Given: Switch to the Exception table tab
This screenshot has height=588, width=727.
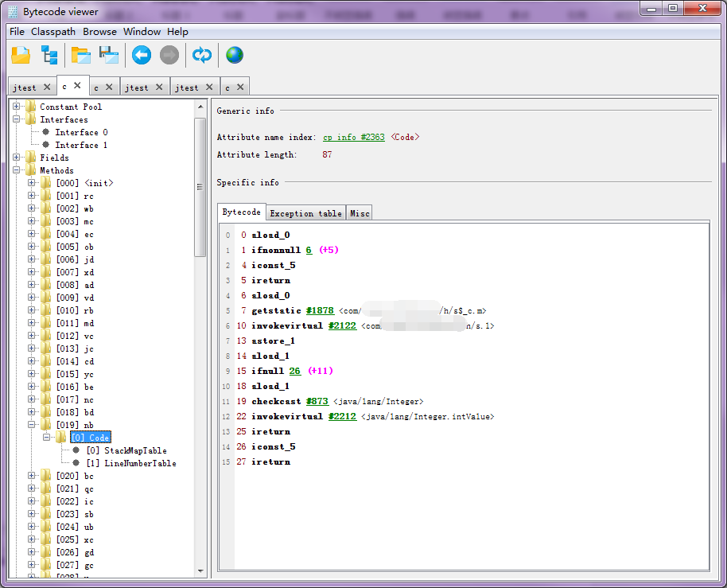Looking at the screenshot, I should 305,213.
